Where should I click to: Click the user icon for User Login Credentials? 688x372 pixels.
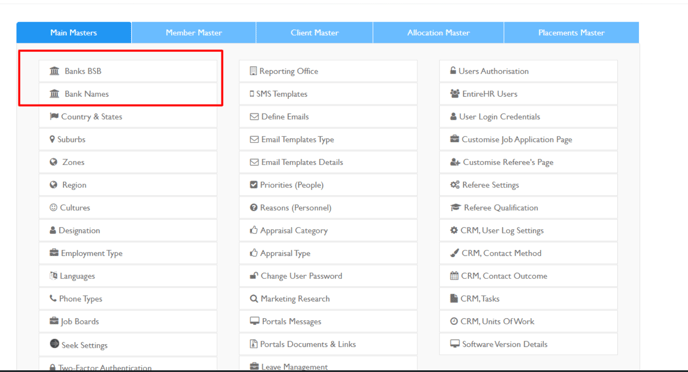[453, 116]
